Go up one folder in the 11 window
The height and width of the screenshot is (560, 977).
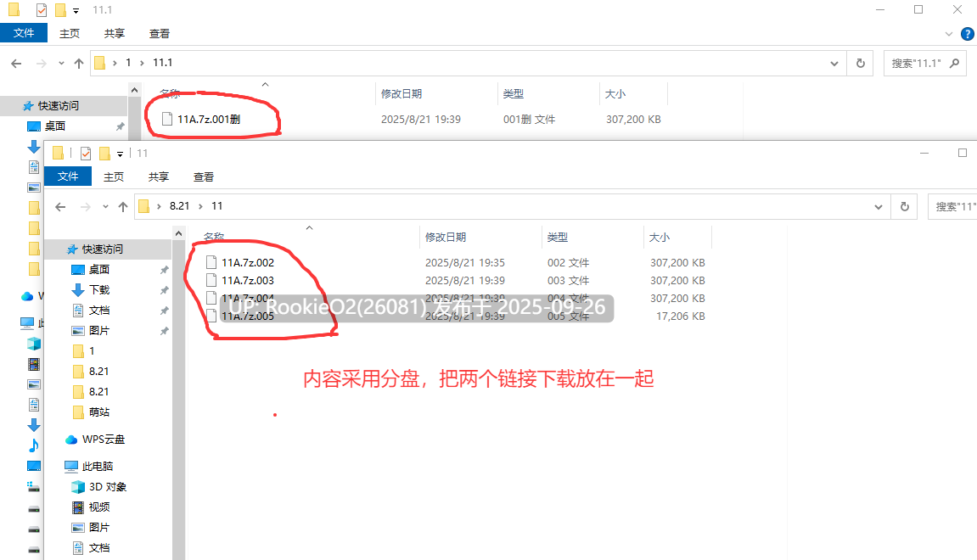click(x=123, y=207)
